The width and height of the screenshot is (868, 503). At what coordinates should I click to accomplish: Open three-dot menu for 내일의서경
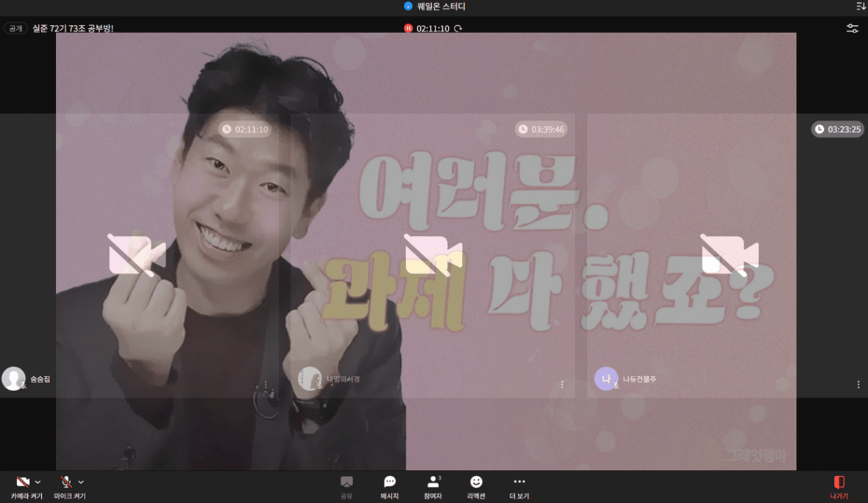pyautogui.click(x=562, y=385)
